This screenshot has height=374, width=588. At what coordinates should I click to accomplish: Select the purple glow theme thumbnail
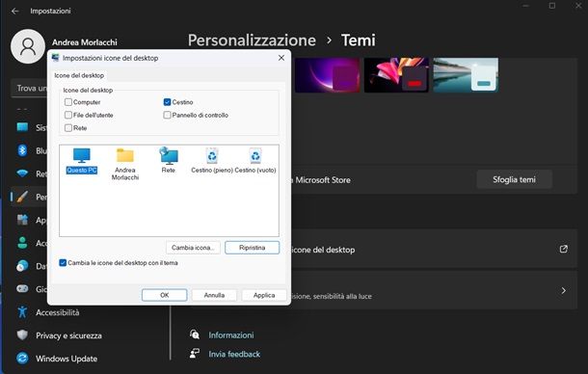pos(328,75)
